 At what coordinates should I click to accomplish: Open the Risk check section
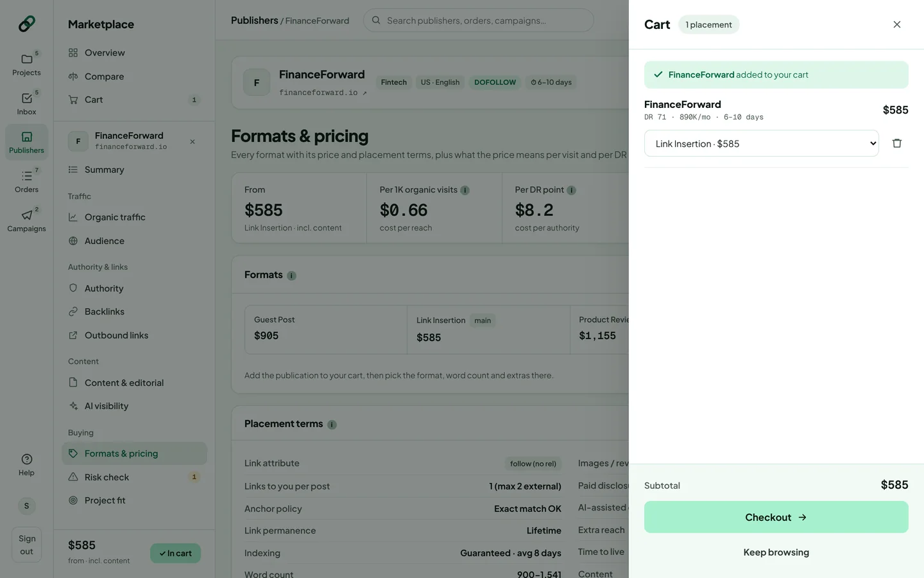pos(134,477)
